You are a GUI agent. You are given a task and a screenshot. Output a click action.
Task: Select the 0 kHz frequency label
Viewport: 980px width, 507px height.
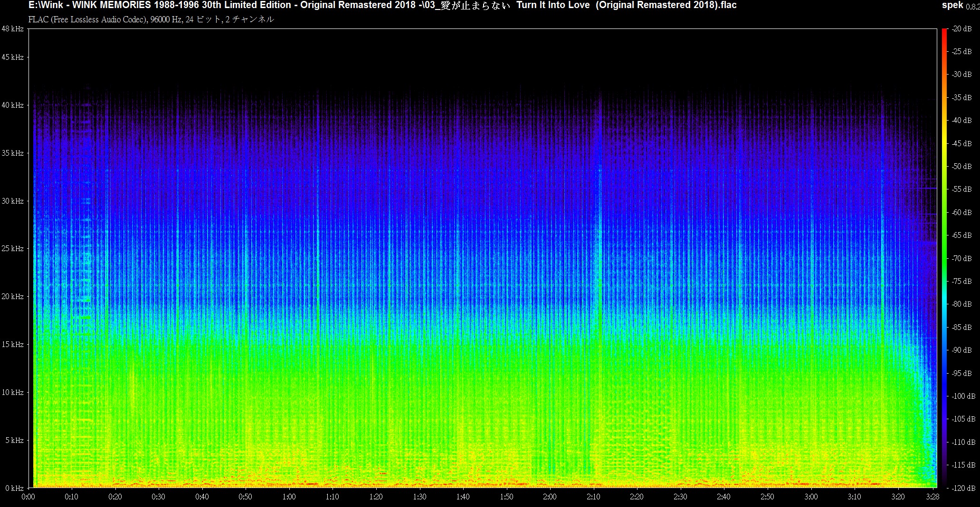[x=14, y=488]
